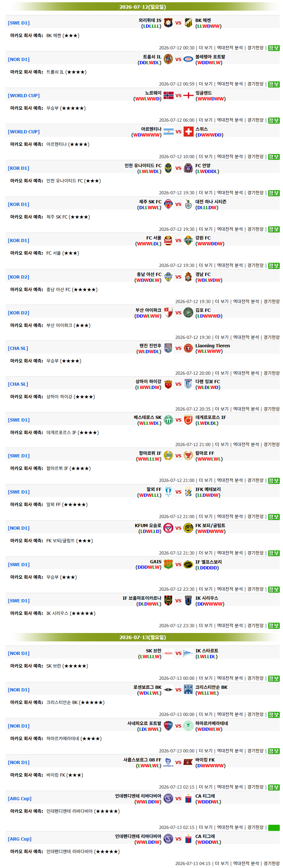
Task: Click the 트롬쇠 IL club logo
Action: pyautogui.click(x=168, y=59)
